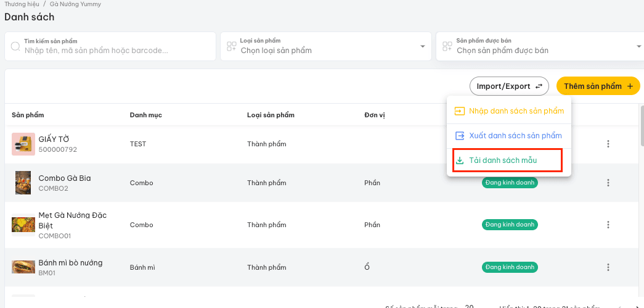This screenshot has height=308, width=644.
Task: Click the Bánh mì bò nướng product name
Action: [70, 263]
